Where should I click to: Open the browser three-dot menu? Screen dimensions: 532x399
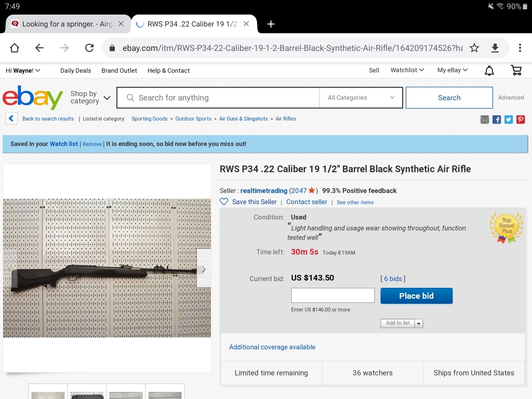(520, 48)
